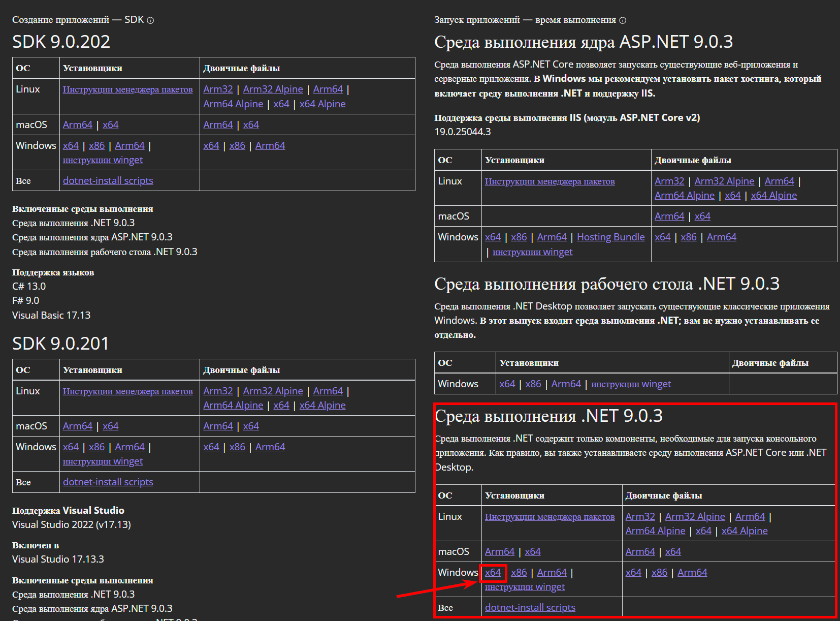Open x64 Alpine Linux binary for ASP.NET Core
840x621 pixels.
pyautogui.click(x=773, y=196)
